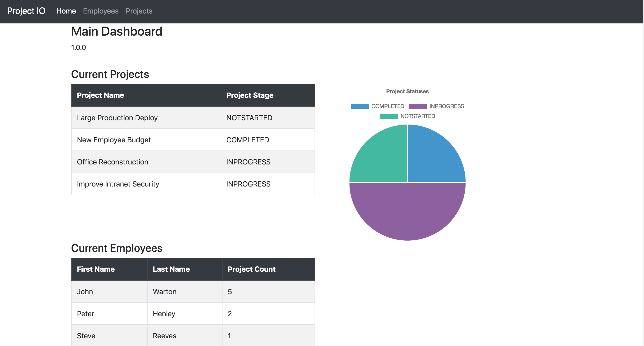Go to the Employees page
Viewport: 644px width, 346px height.
click(x=100, y=11)
